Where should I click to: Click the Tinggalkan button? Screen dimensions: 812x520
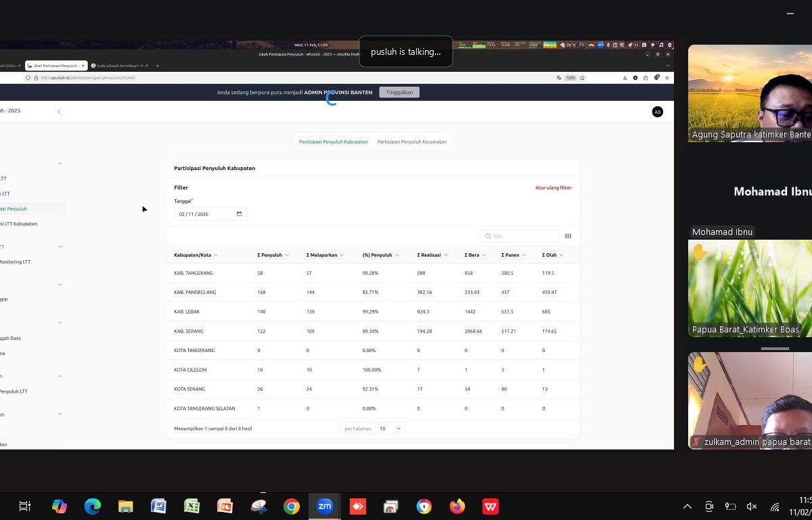click(x=399, y=92)
